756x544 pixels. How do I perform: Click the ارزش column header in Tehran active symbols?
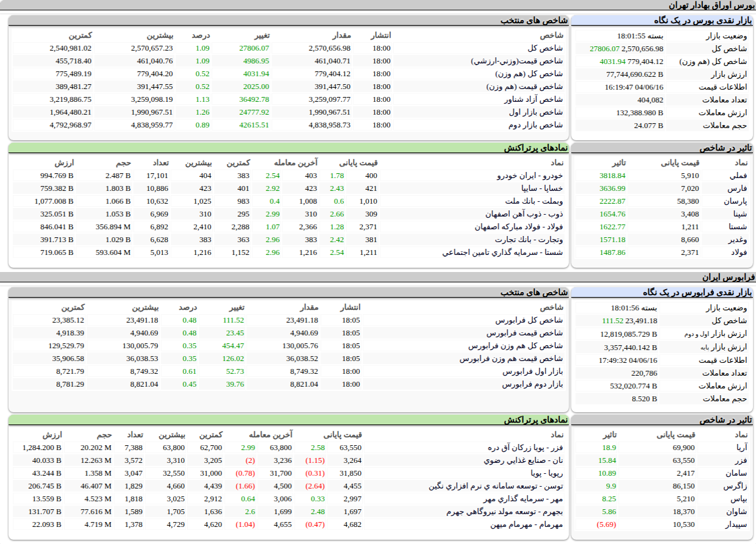[x=64, y=162]
